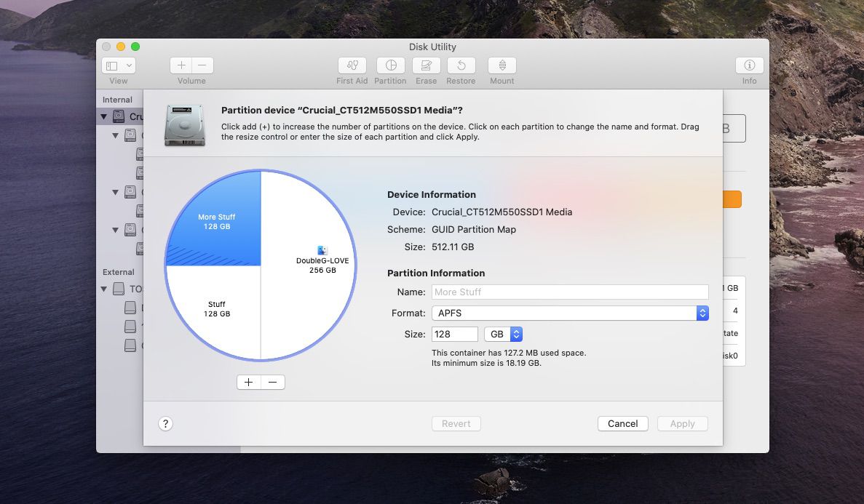Click the Erase toolbar icon
Viewport: 864px width, 504px height.
pyautogui.click(x=427, y=65)
